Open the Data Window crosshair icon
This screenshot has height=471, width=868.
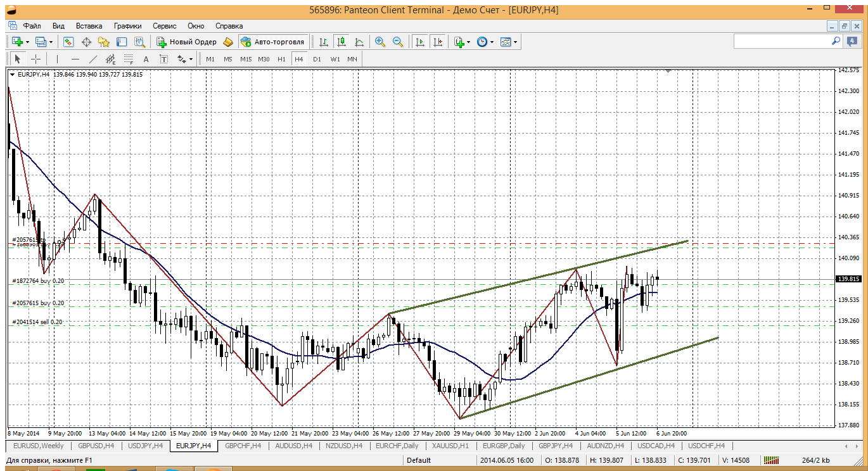coord(86,42)
